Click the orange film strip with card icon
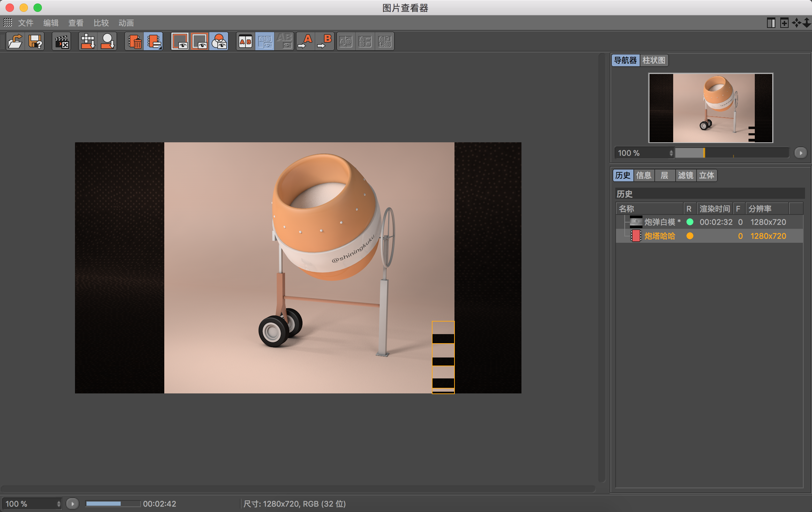Viewport: 812px width, 512px height. (154, 42)
